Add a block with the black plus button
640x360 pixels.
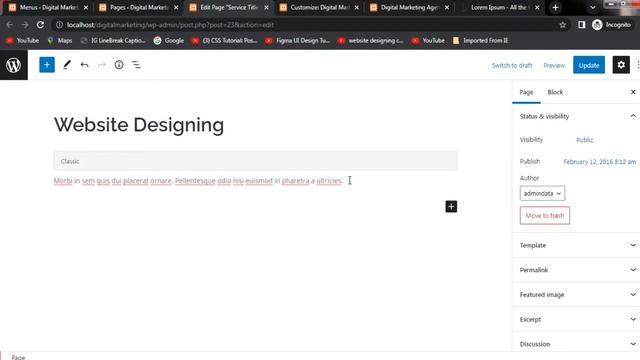click(451, 207)
